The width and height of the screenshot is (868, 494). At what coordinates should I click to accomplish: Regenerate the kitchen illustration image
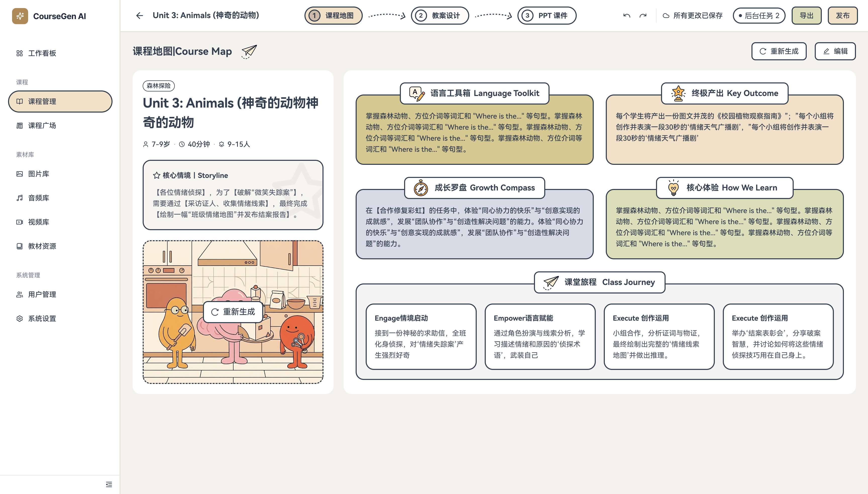[x=233, y=312]
